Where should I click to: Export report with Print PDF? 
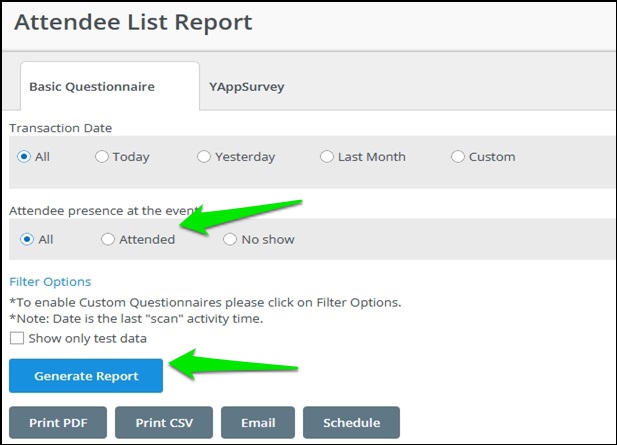click(x=58, y=423)
